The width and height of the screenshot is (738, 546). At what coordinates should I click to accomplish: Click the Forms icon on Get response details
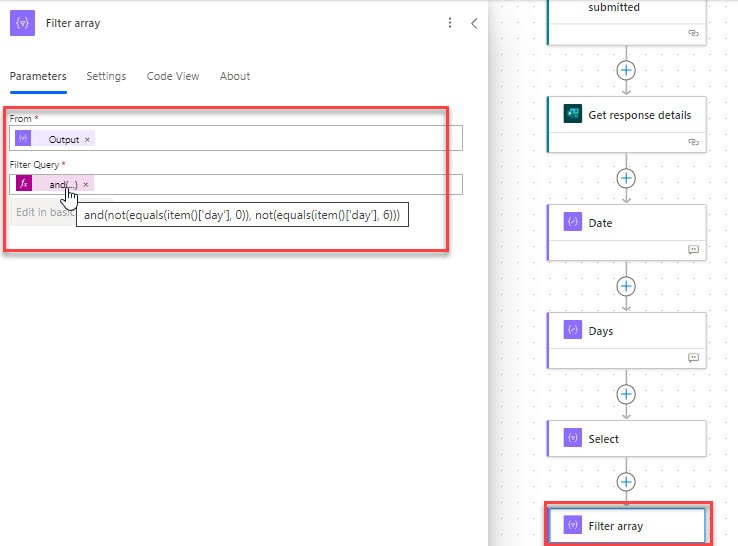(572, 113)
